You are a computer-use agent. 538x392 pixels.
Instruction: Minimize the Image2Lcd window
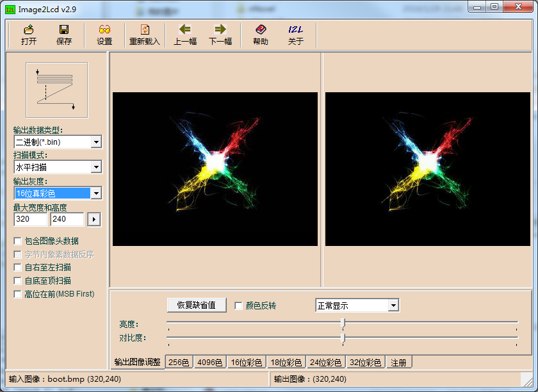(x=477, y=6)
